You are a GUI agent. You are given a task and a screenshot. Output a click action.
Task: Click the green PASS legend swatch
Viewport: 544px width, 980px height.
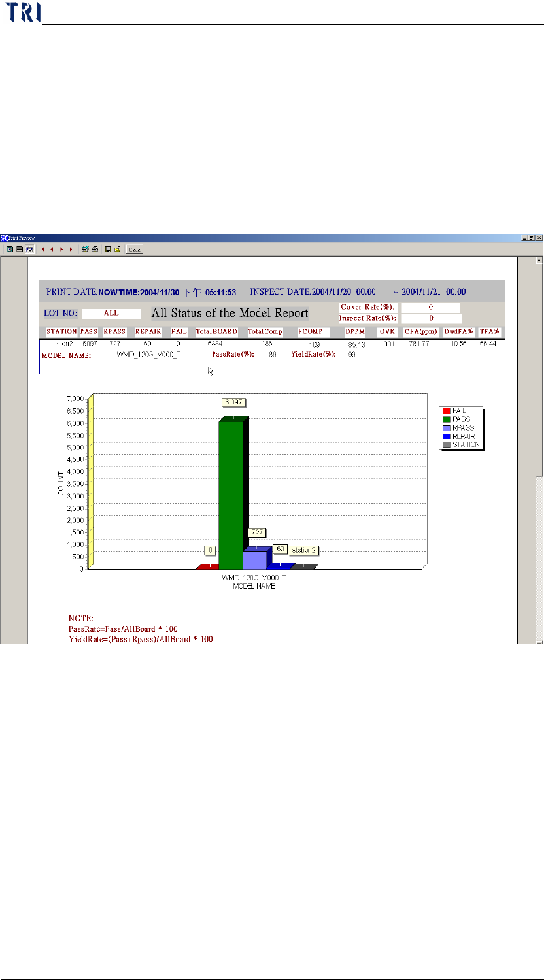click(x=447, y=419)
